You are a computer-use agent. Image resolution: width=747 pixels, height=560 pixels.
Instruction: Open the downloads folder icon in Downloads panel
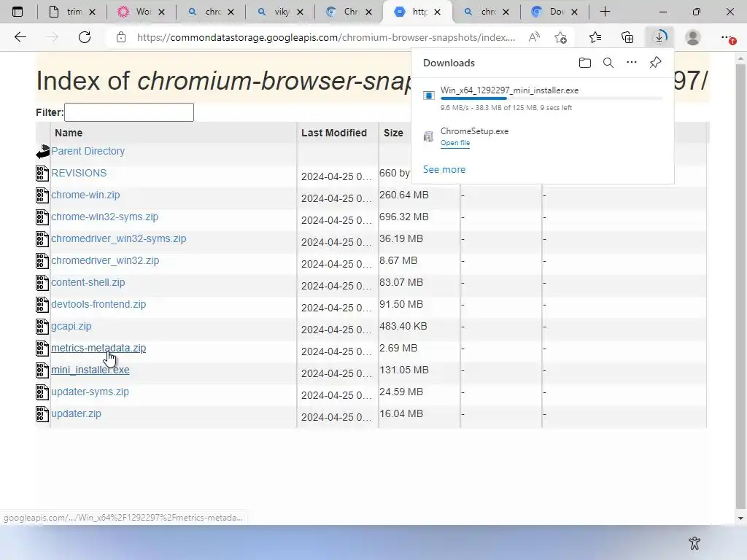pos(585,63)
